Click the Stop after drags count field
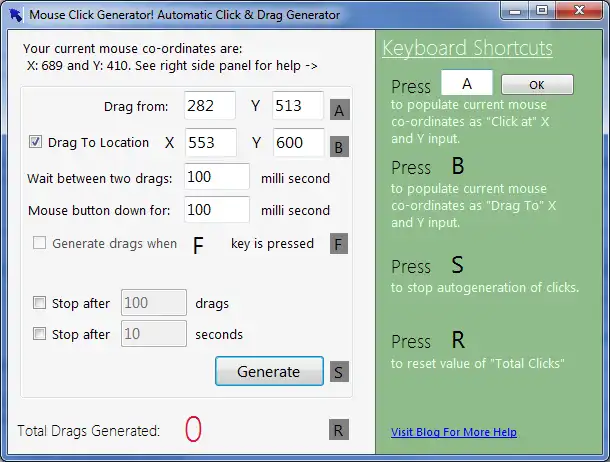The height and width of the screenshot is (462, 610). 154,303
